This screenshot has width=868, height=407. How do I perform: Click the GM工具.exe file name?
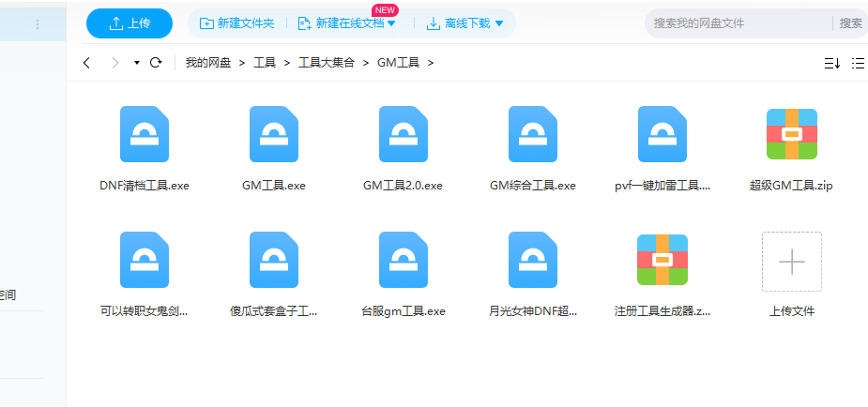pyautogui.click(x=274, y=186)
